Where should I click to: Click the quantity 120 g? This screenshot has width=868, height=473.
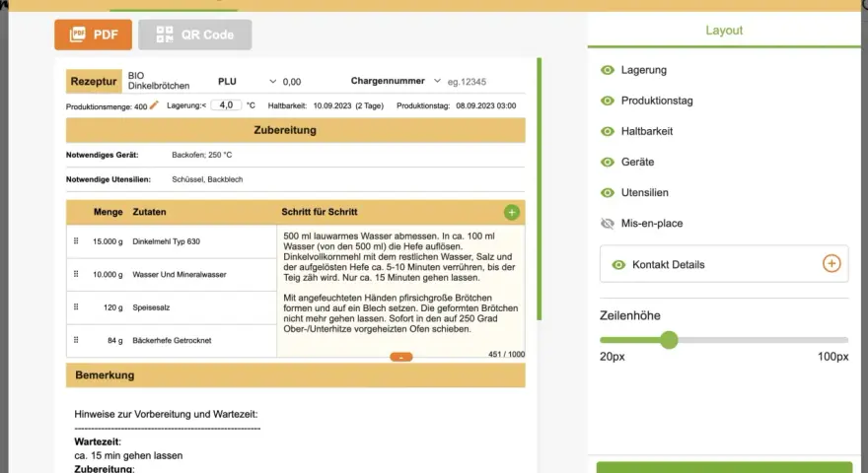[x=112, y=307]
